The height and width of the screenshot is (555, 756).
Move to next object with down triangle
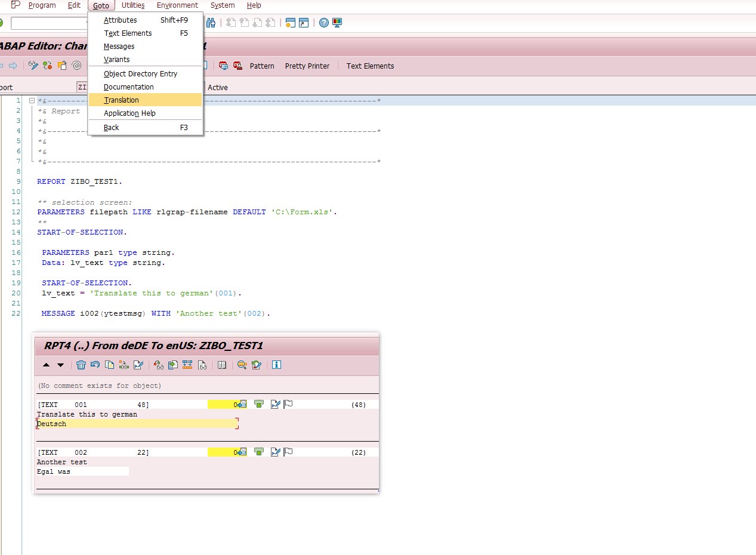pos(60,365)
